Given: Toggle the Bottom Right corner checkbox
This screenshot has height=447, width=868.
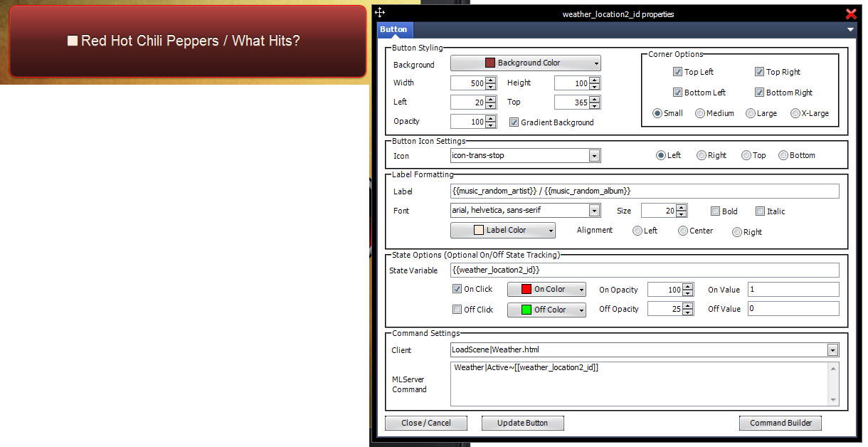Looking at the screenshot, I should (x=759, y=93).
